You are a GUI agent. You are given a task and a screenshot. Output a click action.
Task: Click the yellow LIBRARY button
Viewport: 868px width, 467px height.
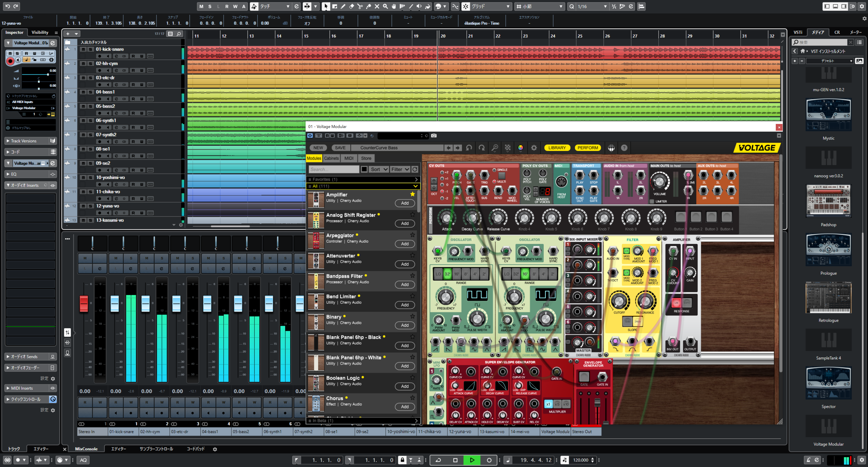point(557,148)
